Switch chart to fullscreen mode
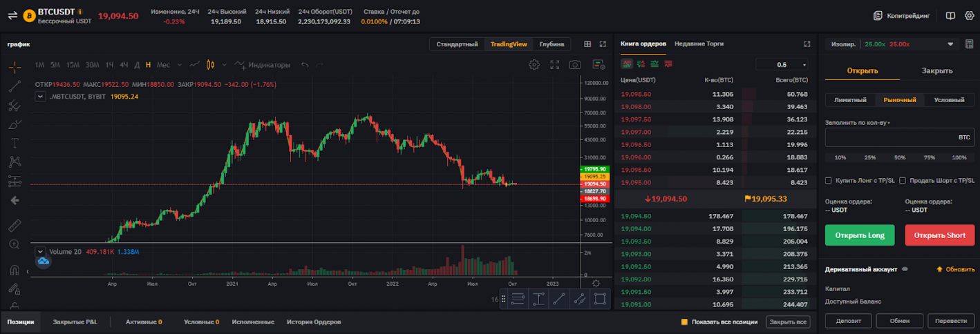The width and height of the screenshot is (980, 334). coord(554,65)
